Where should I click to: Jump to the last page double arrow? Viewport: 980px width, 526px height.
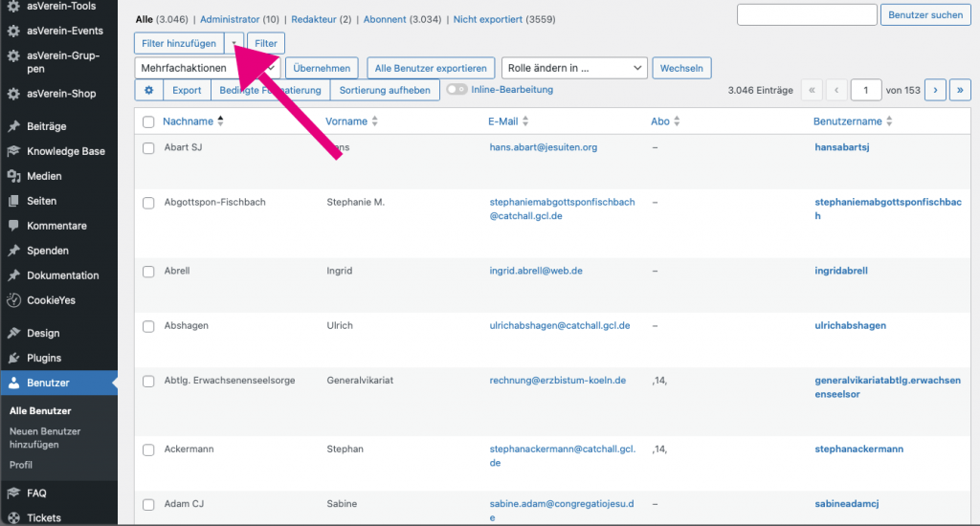pyautogui.click(x=959, y=90)
